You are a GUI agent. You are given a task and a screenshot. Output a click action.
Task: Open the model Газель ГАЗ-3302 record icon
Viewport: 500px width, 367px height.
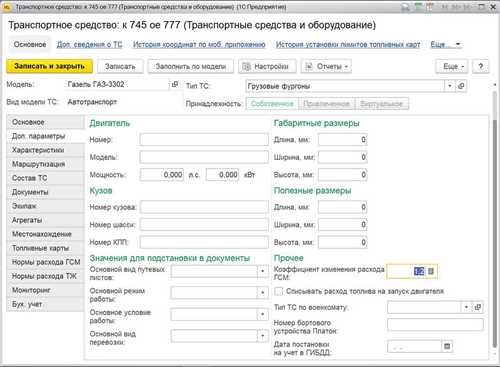(x=175, y=85)
